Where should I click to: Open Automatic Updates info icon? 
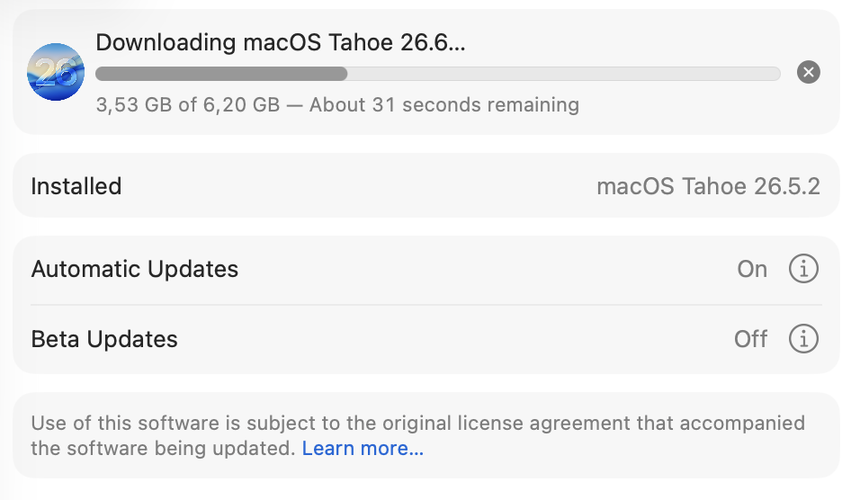[x=804, y=269]
